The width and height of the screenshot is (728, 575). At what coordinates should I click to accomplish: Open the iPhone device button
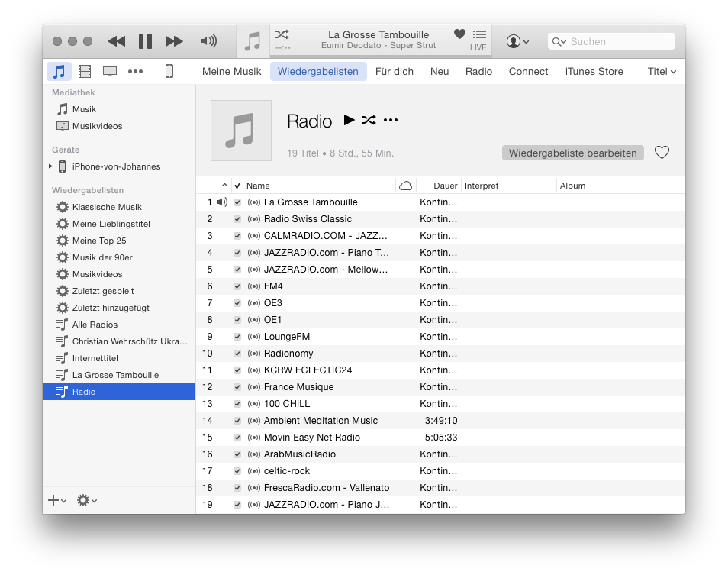[169, 71]
